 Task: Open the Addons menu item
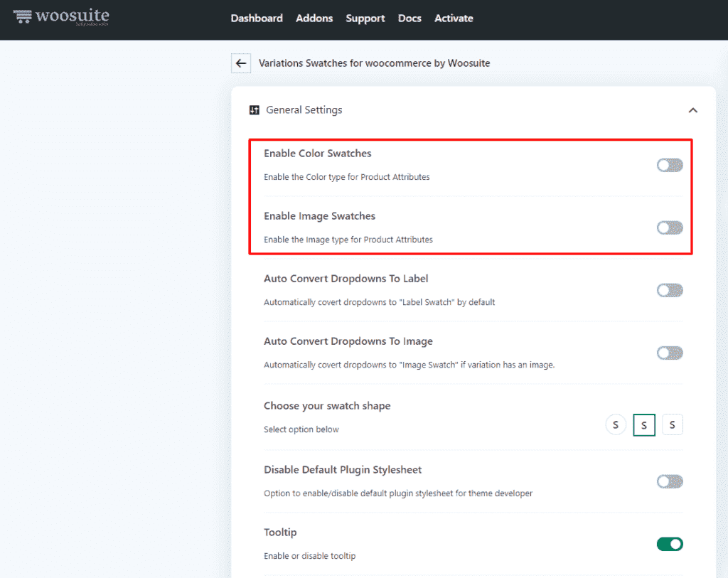[314, 18]
